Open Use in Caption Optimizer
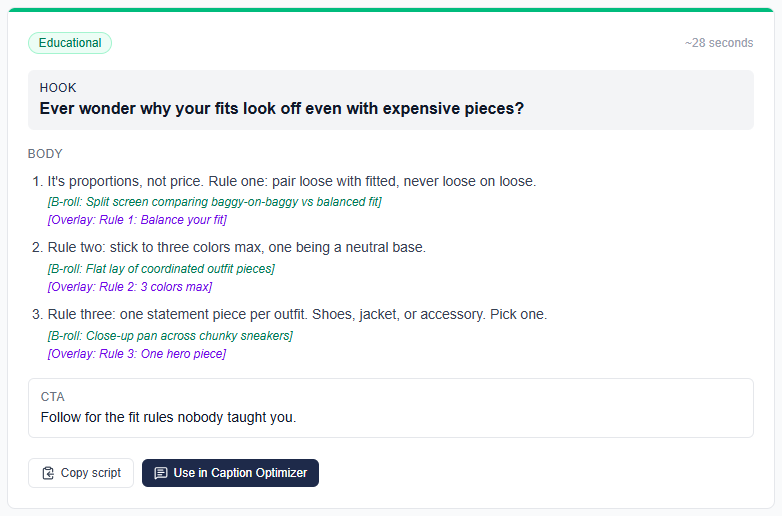The width and height of the screenshot is (782, 516). tap(230, 473)
